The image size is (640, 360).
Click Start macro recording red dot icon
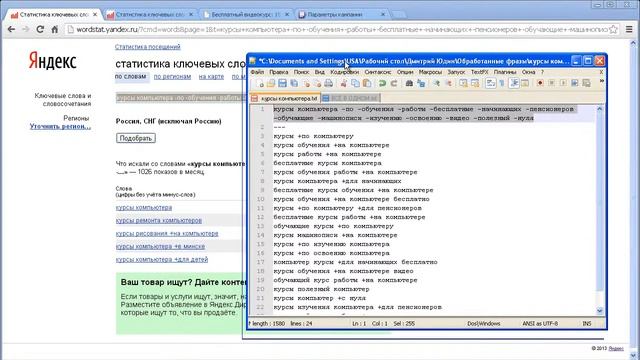(540, 83)
